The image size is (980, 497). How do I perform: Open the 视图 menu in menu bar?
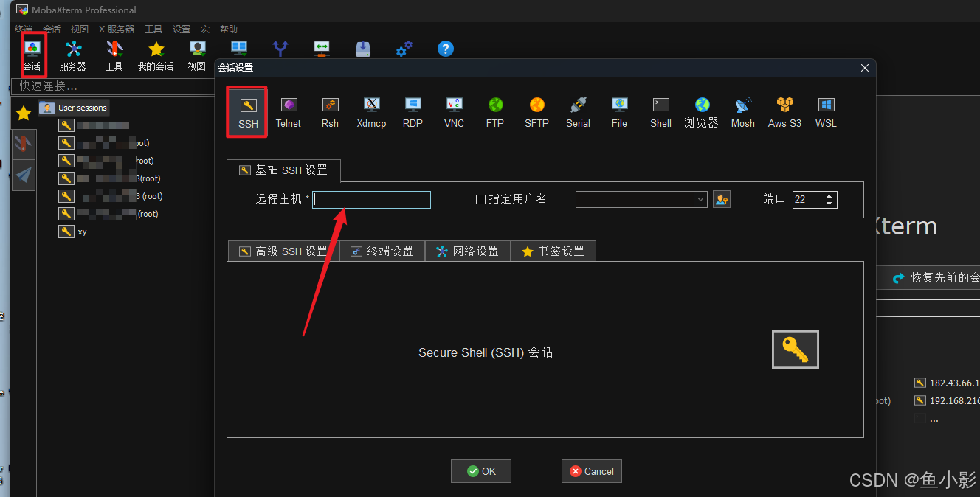(x=80, y=29)
